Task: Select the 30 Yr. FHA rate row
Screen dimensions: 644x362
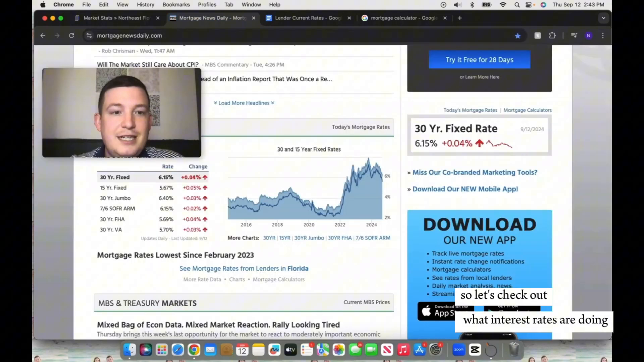Action: click(153, 219)
